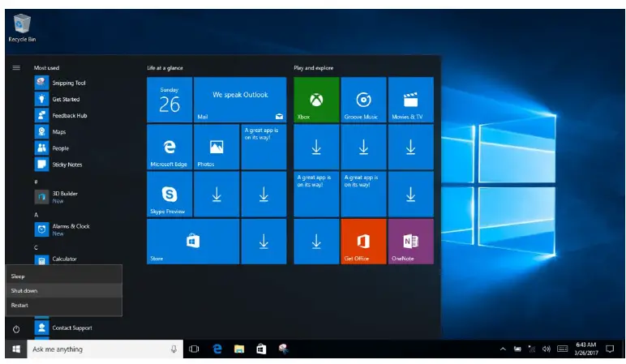
Task: Click the Most used heading
Action: pyautogui.click(x=46, y=68)
